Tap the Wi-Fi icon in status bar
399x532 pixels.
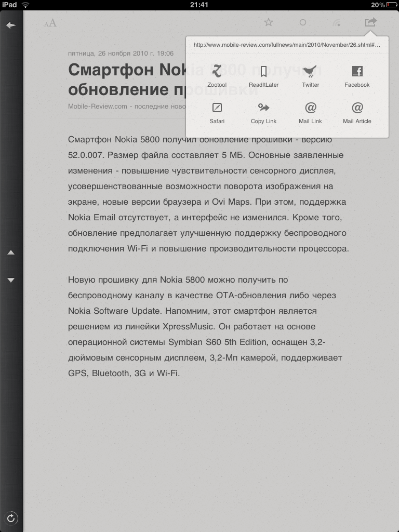click(x=25, y=5)
